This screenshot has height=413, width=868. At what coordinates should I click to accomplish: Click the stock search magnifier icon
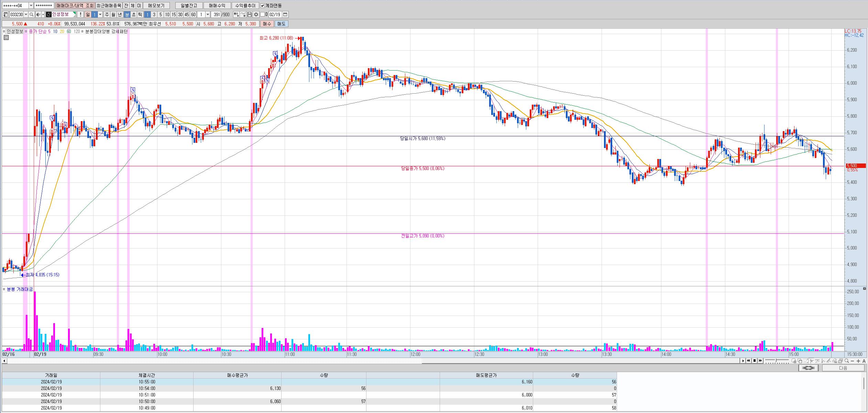[x=31, y=14]
